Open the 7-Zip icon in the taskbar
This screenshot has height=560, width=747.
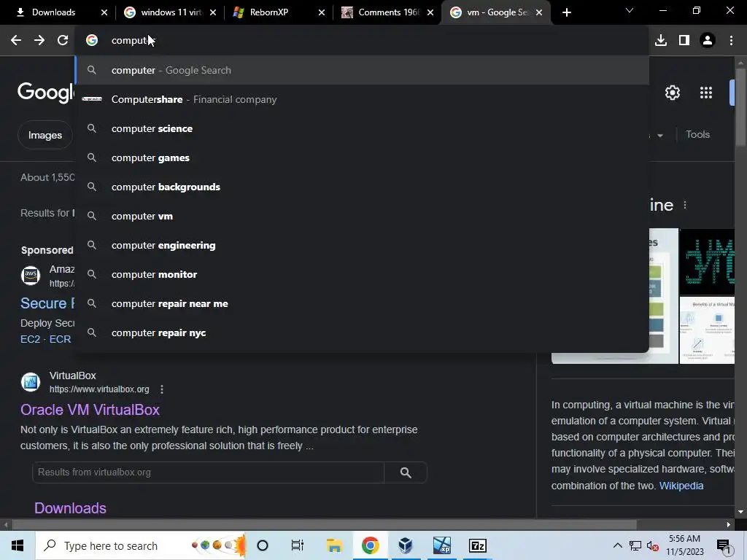tap(477, 545)
